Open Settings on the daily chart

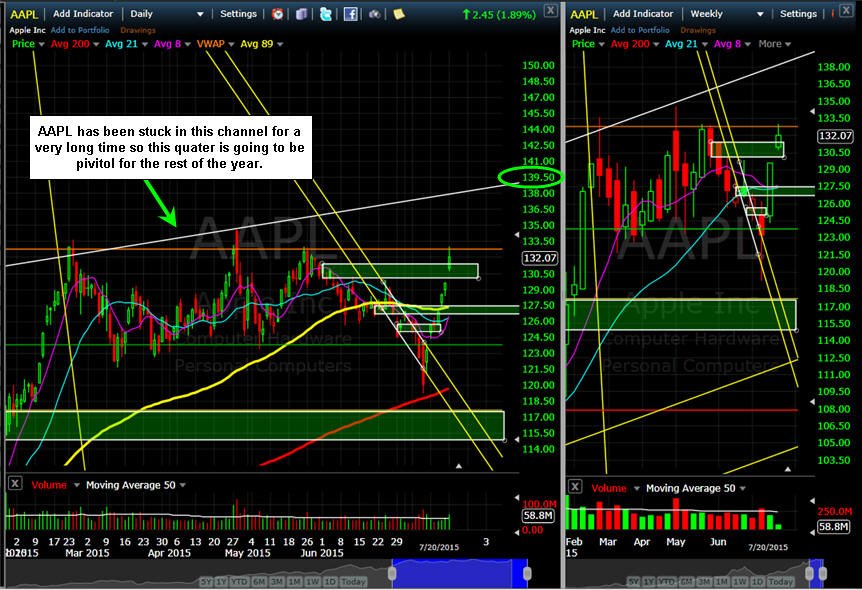238,14
